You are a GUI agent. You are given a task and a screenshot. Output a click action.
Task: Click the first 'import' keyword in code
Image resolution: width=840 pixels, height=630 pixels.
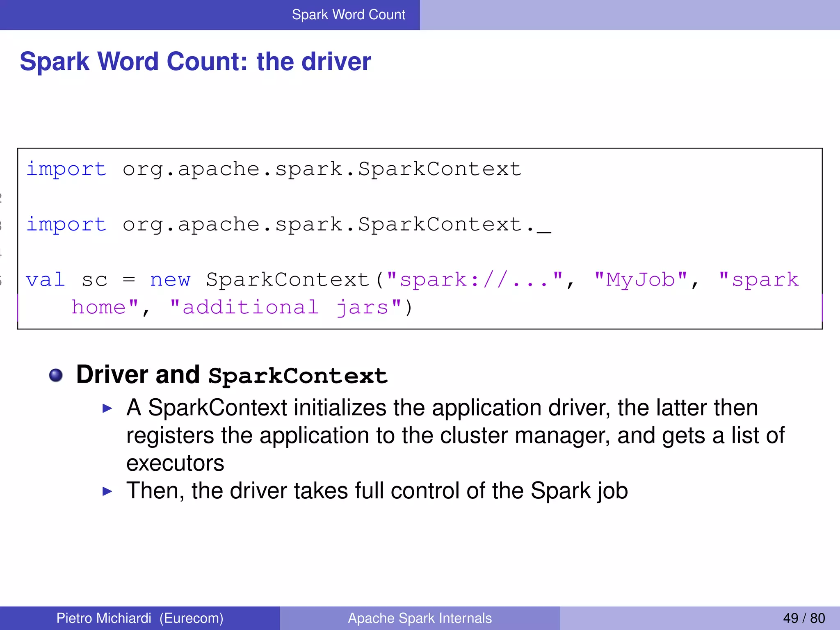[x=66, y=169]
